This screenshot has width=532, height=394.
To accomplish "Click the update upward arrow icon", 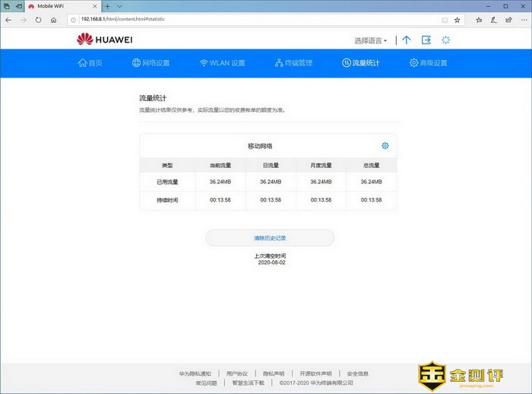I will coord(407,40).
